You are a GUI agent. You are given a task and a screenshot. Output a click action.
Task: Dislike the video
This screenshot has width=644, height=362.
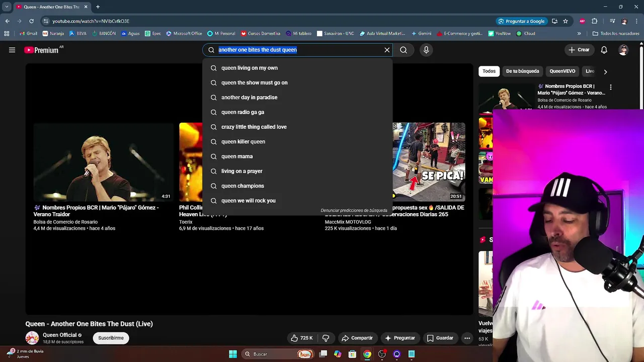[326, 338]
